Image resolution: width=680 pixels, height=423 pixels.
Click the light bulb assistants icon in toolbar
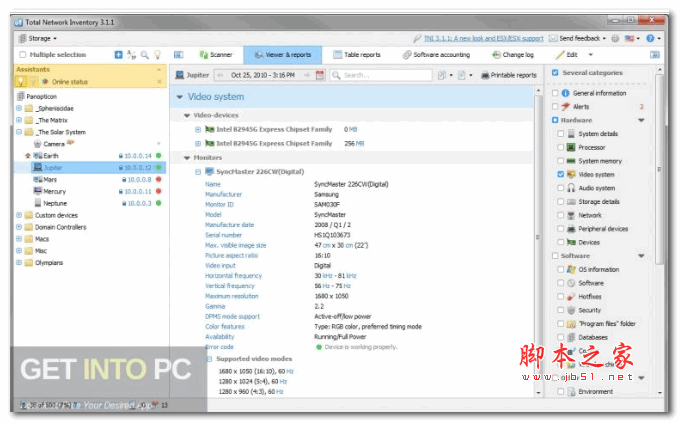157,55
